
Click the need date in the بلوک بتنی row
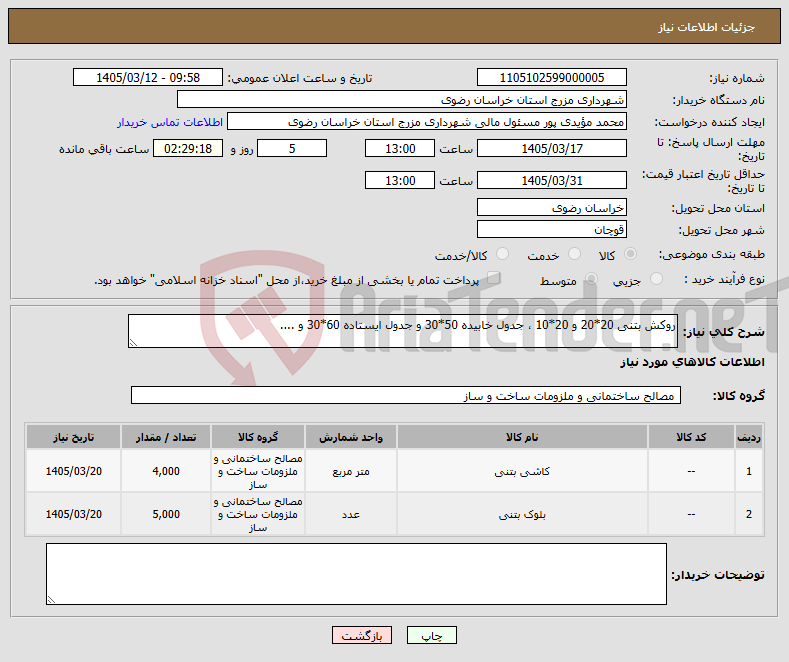click(x=73, y=514)
